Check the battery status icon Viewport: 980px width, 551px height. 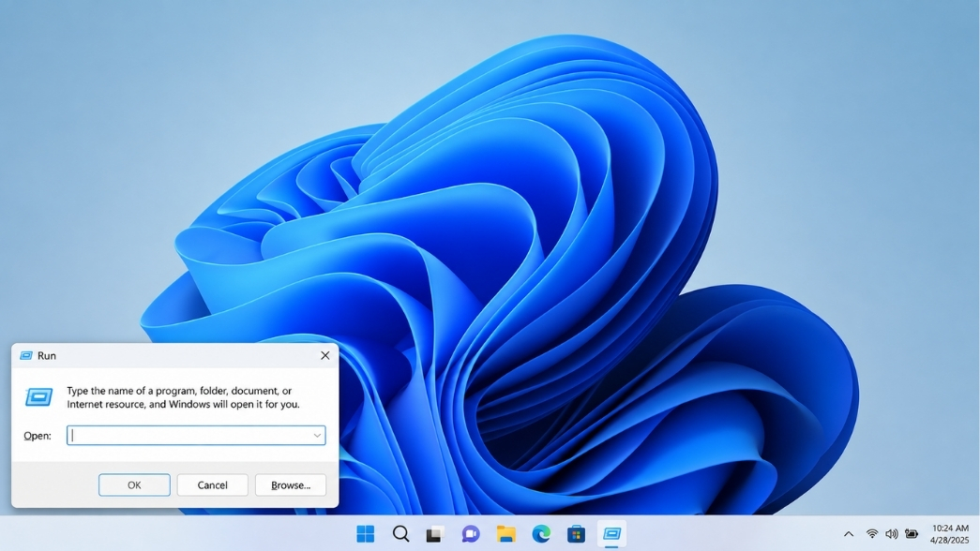(x=912, y=533)
